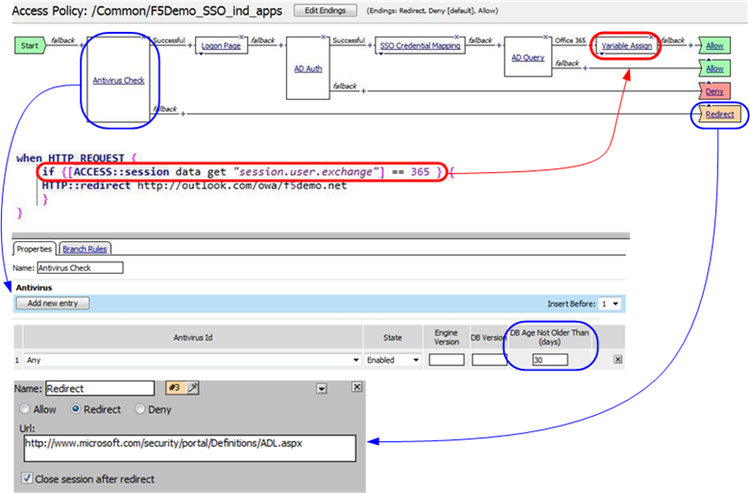Click the DB Age field showing 30
750x494 pixels.
coord(550,360)
